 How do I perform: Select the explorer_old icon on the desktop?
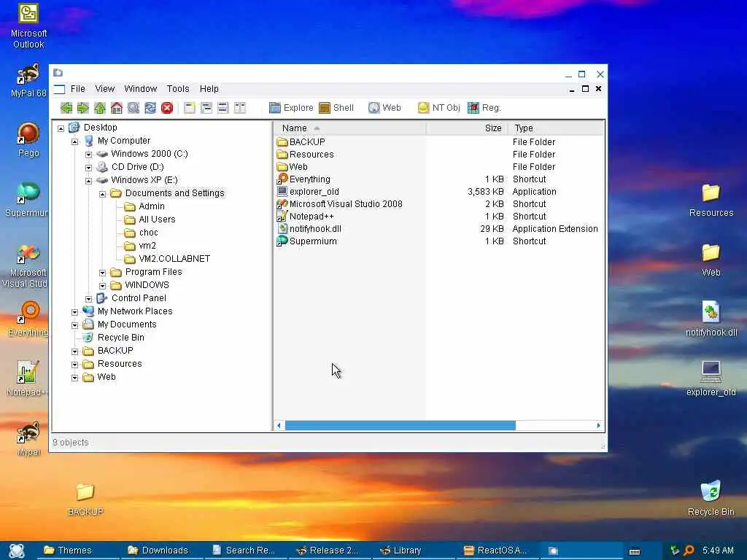pyautogui.click(x=711, y=379)
